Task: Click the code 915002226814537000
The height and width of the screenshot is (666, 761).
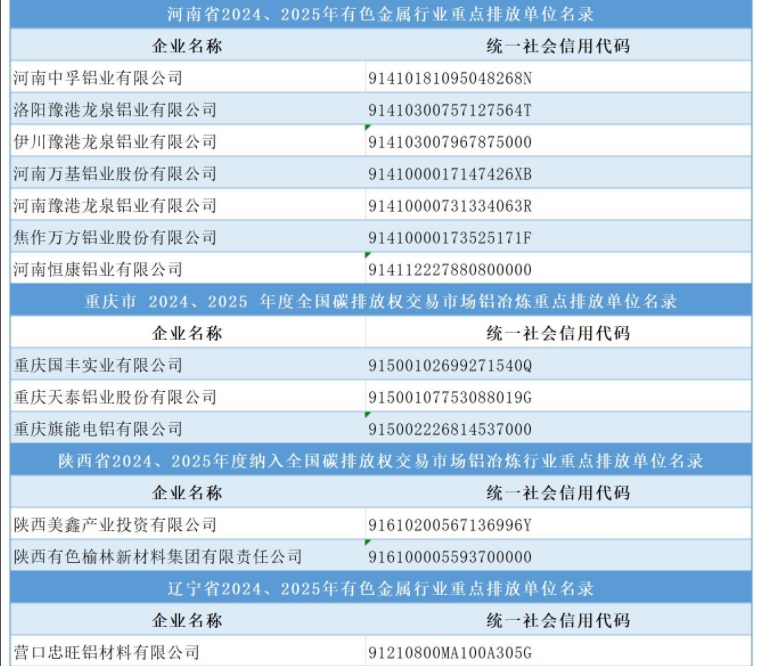Action: tap(449, 430)
